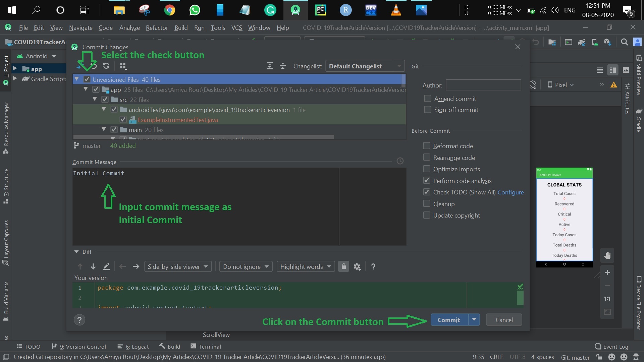The image size is (644, 362).
Task: Click the Commit button to submit changes
Action: pos(448,319)
